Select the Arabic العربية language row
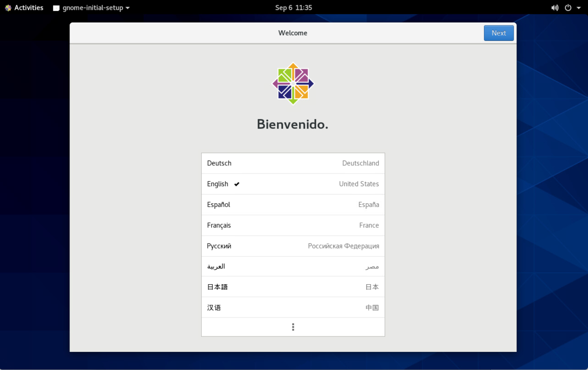The height and width of the screenshot is (370, 588). [293, 266]
